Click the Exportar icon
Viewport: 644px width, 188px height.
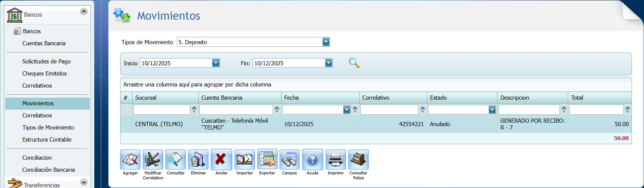267,160
